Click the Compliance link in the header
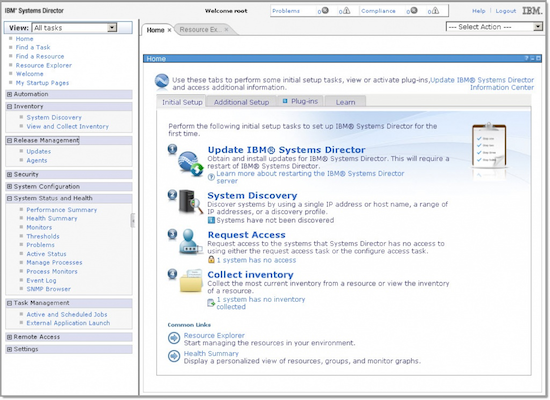The image size is (550, 400). 378,11
